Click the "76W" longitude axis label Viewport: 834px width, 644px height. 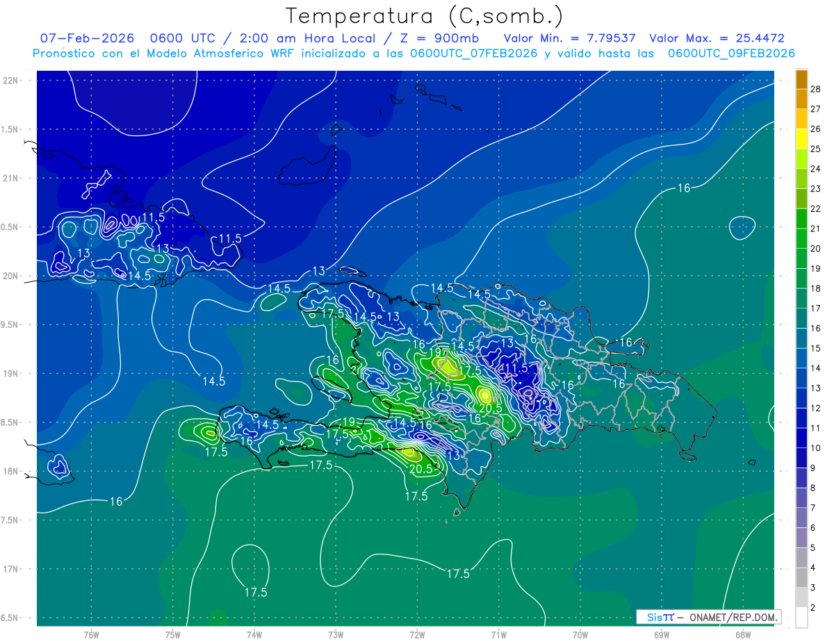(x=91, y=634)
